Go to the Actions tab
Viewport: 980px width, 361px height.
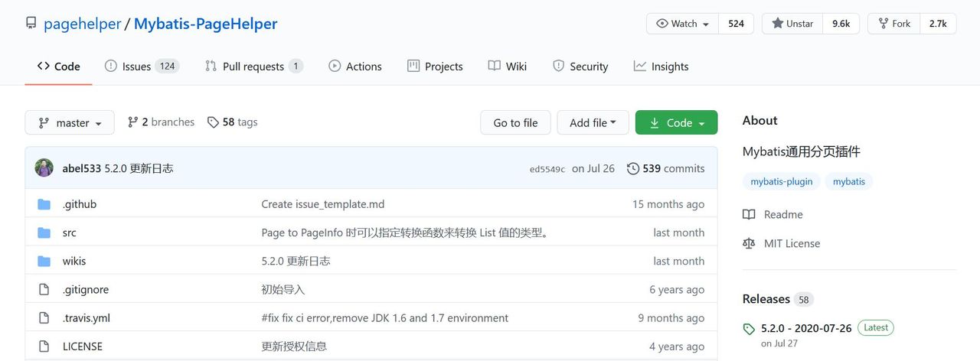pos(355,67)
